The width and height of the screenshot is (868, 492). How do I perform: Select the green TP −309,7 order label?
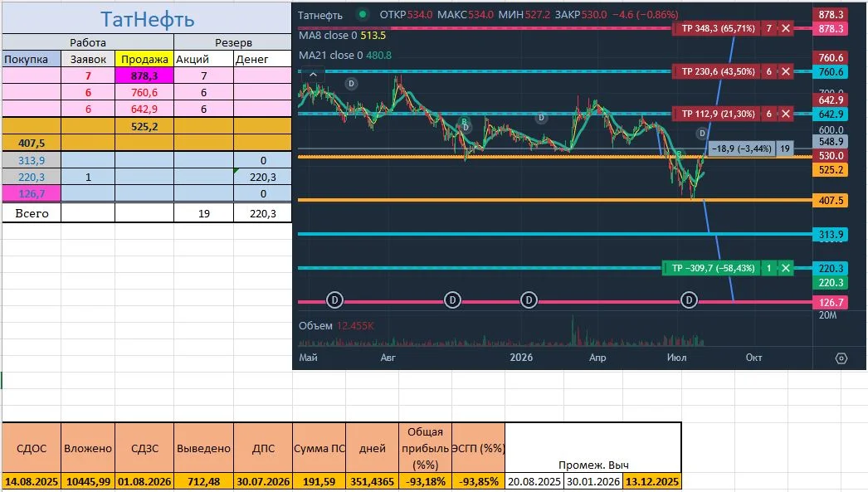point(712,269)
